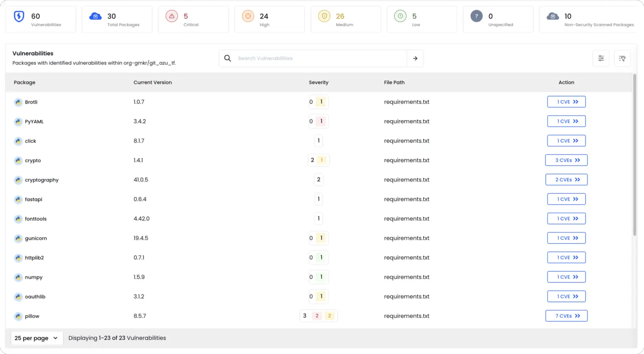The width and height of the screenshot is (644, 354).
Task: View the 7 CVEs for pillow
Action: pyautogui.click(x=566, y=316)
